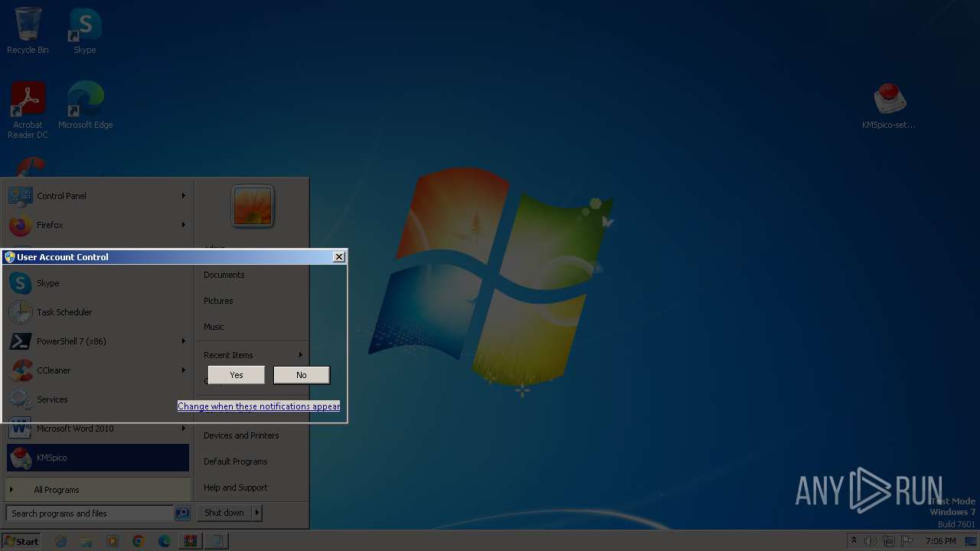
Task: Click the Show desktop button
Action: click(x=972, y=541)
